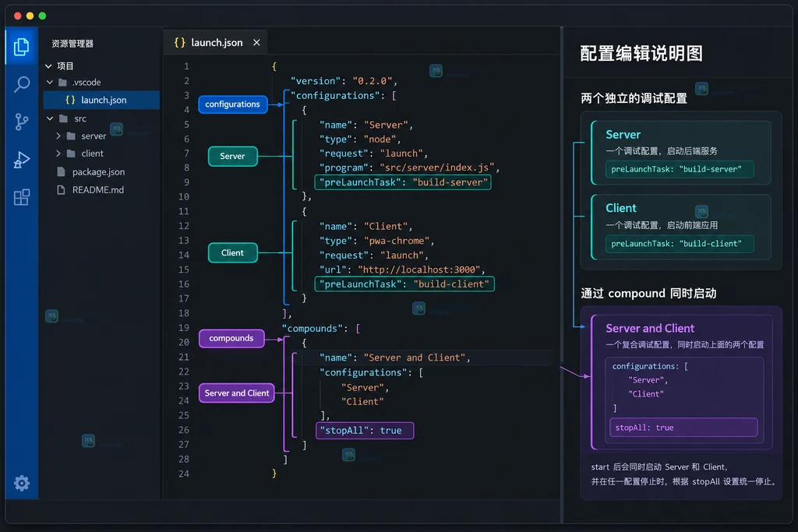Click the "name": "Client" code line
The image size is (798, 532).
click(x=366, y=227)
